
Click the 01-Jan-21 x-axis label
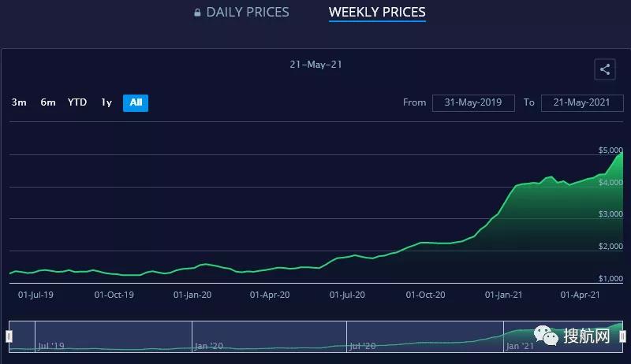tap(503, 295)
